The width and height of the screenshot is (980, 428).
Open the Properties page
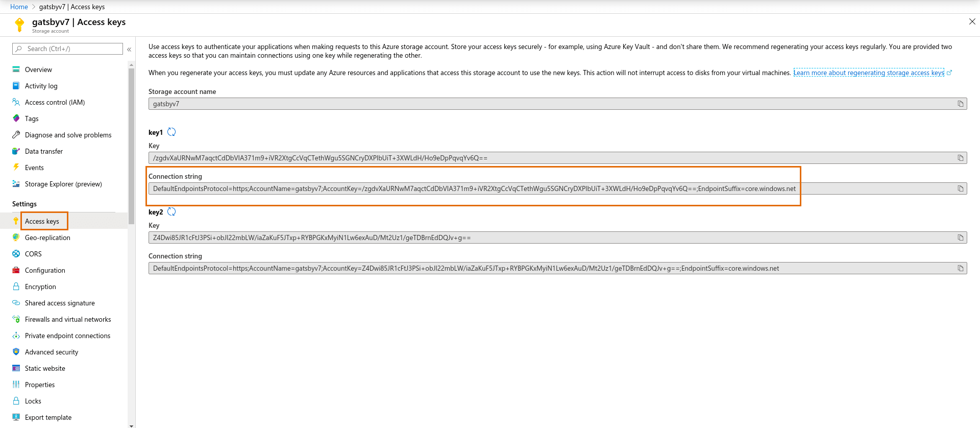click(40, 385)
